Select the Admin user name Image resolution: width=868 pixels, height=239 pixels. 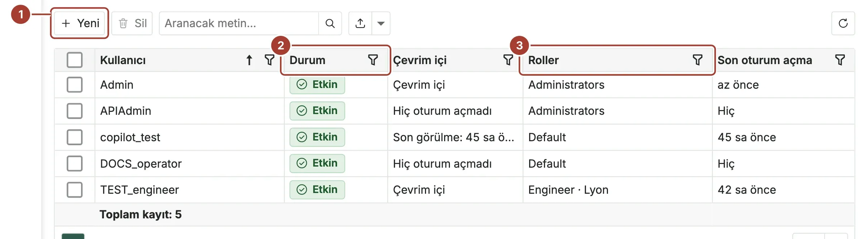click(x=117, y=85)
